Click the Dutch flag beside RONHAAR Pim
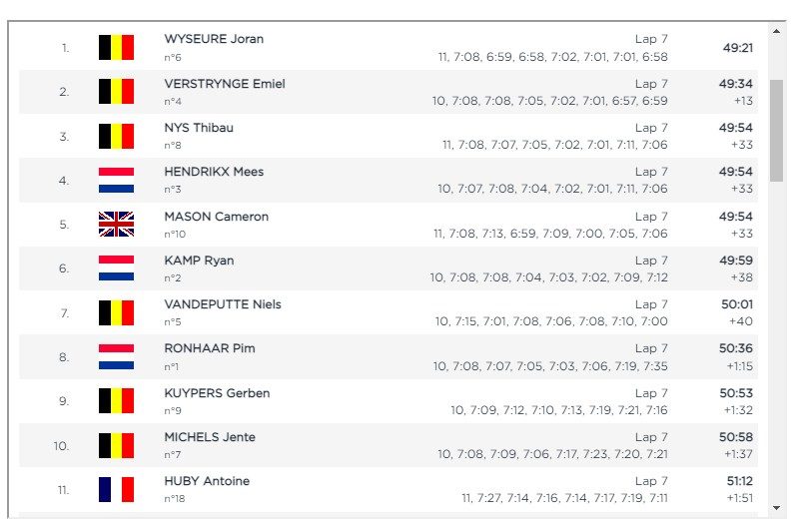The width and height of the screenshot is (799, 532). [116, 357]
